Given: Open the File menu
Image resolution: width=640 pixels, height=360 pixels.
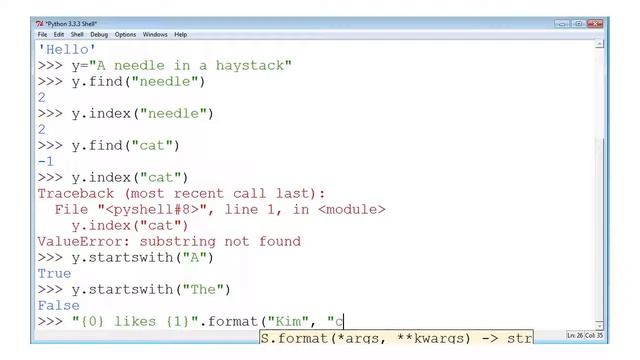Looking at the screenshot, I should (42, 35).
